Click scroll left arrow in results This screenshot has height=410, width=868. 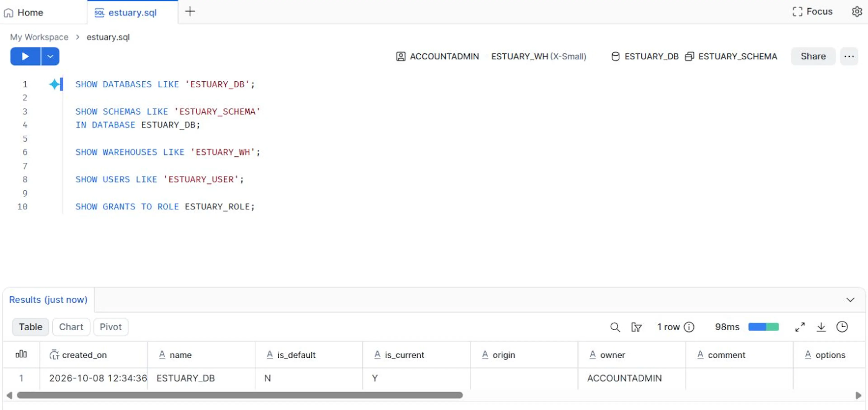(9, 395)
